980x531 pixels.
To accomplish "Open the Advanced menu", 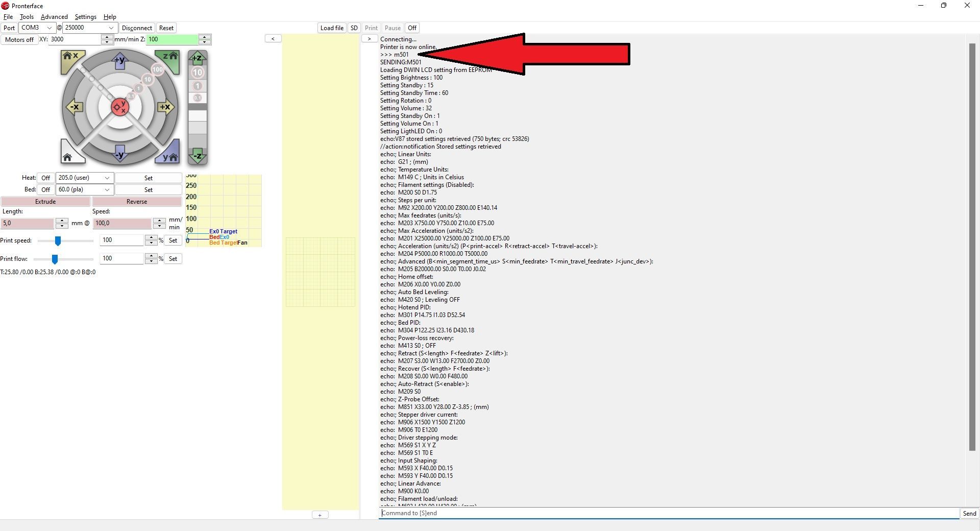I will click(54, 17).
